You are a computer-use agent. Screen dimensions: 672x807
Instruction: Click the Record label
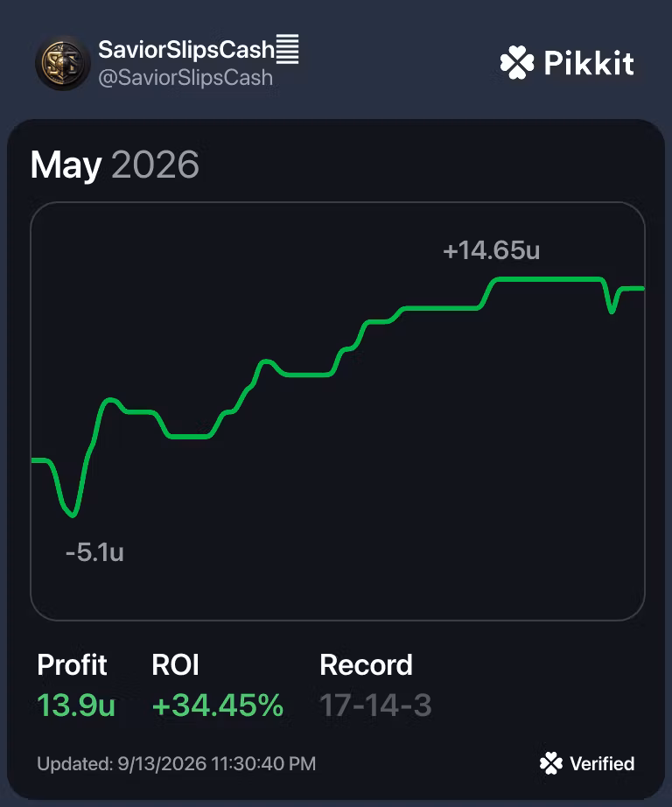[366, 665]
